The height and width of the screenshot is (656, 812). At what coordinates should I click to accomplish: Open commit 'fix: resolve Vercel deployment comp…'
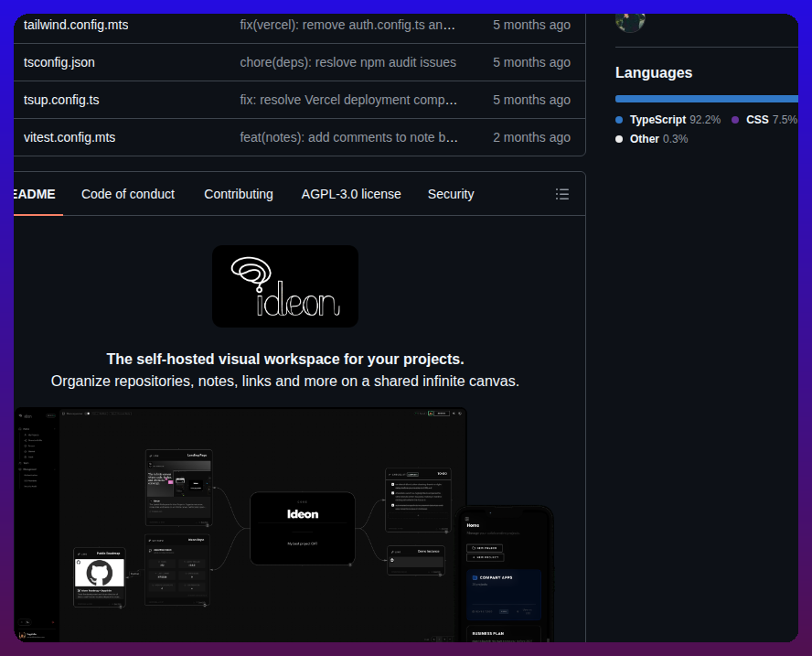[348, 100]
